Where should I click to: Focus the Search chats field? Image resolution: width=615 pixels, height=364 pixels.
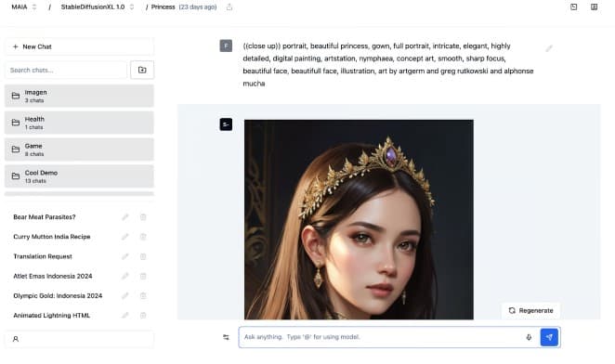[x=66, y=71]
